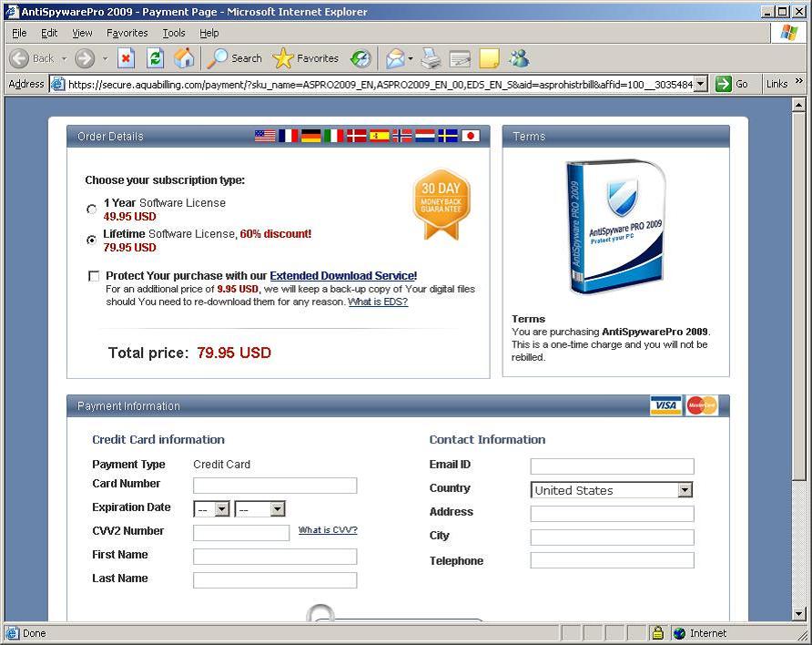Screen dimensions: 812x645
Task: Follow the Extended Download Service link
Action: (343, 276)
